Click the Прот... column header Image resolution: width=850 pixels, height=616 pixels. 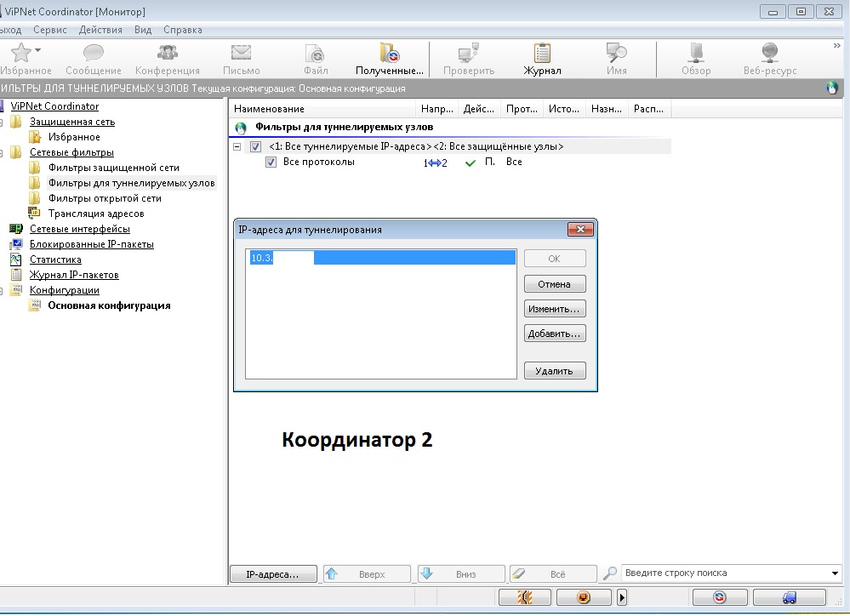522,109
